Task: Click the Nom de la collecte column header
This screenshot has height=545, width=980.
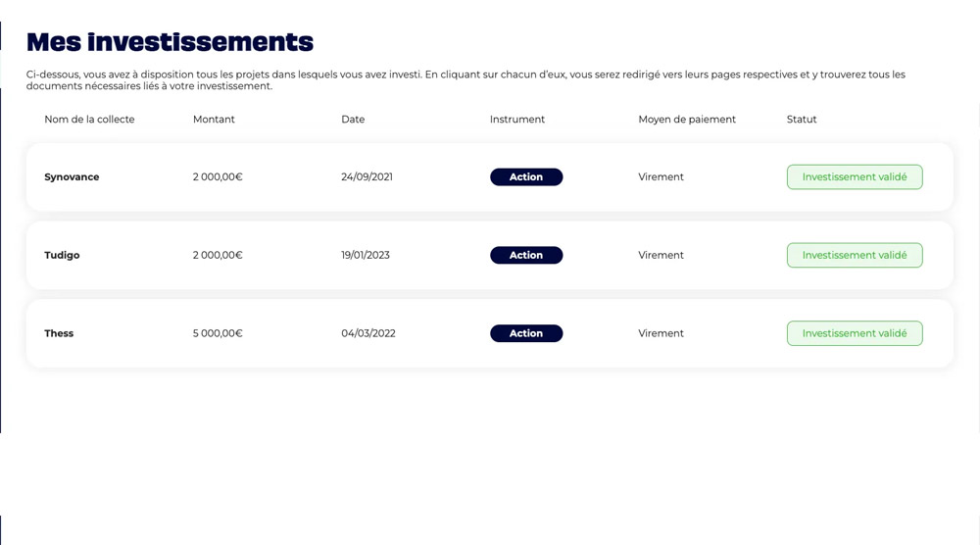Action: click(x=89, y=119)
